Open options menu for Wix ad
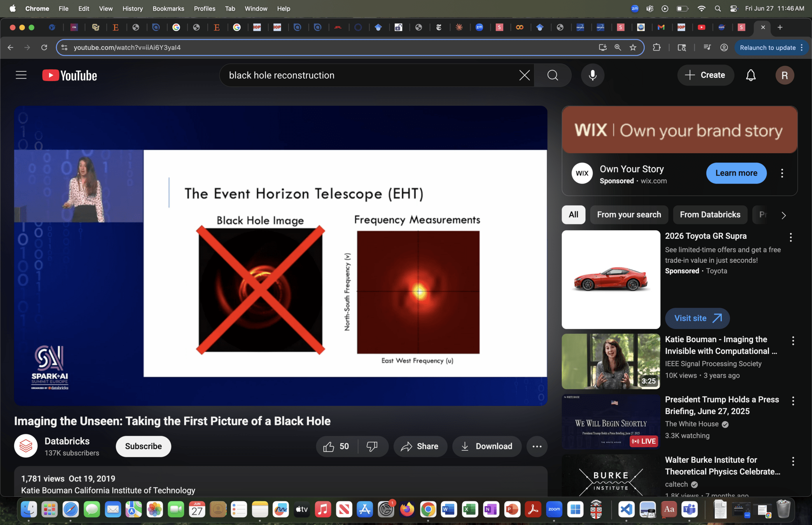812x525 pixels. 782,173
